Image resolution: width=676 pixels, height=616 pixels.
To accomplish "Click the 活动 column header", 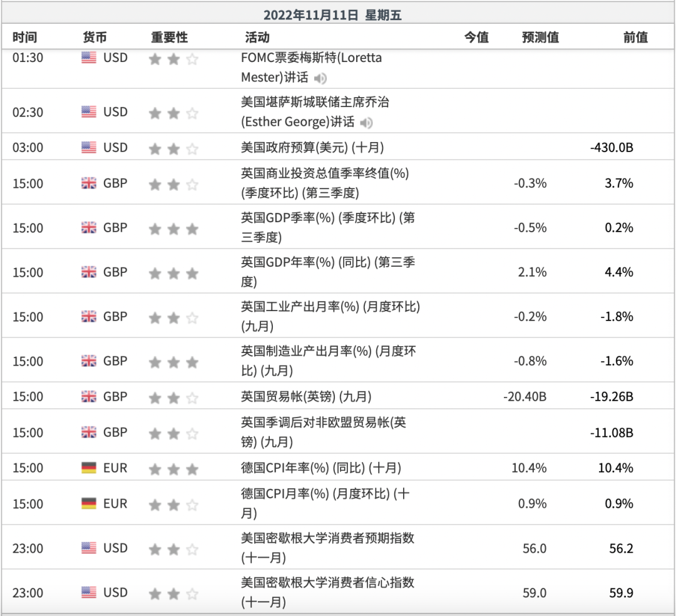I will click(x=257, y=37).
